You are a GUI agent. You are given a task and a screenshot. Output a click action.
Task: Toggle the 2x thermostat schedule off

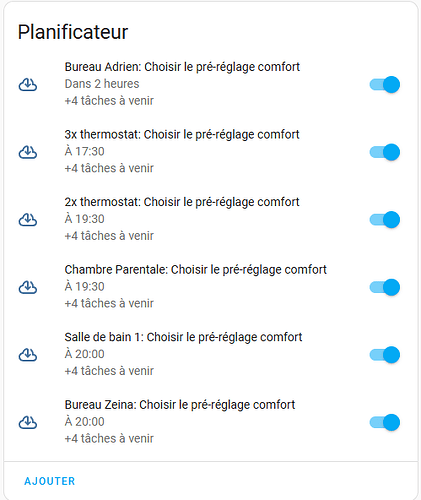click(385, 220)
